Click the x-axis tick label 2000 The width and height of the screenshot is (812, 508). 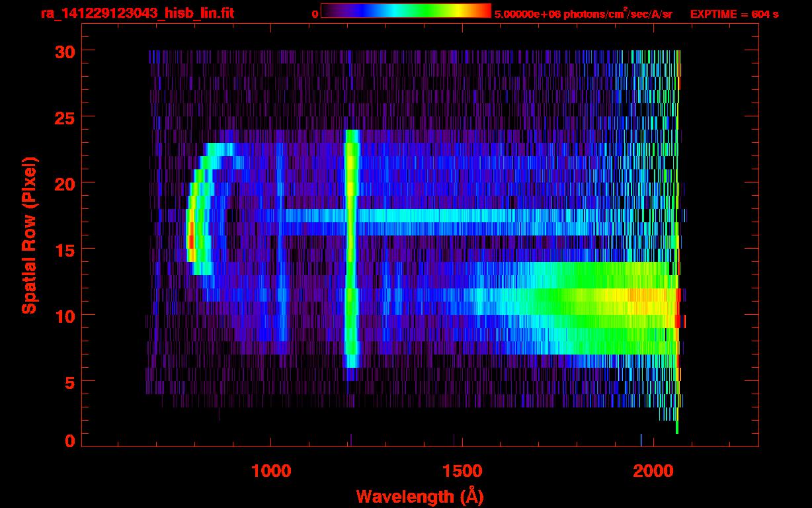pyautogui.click(x=653, y=470)
